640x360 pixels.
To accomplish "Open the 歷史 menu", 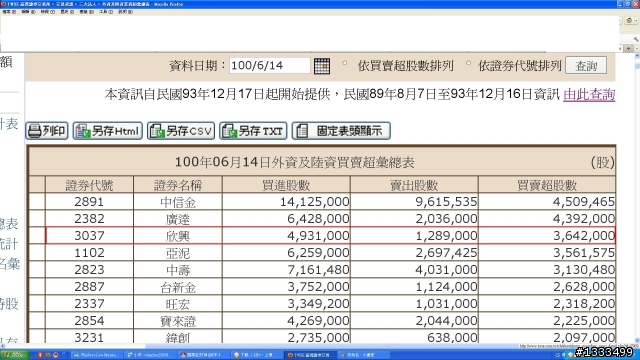I will 67,12.
